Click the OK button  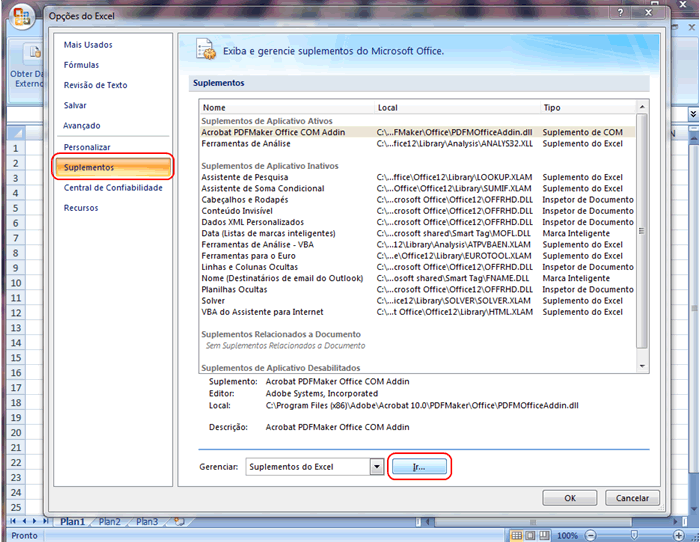coord(570,497)
